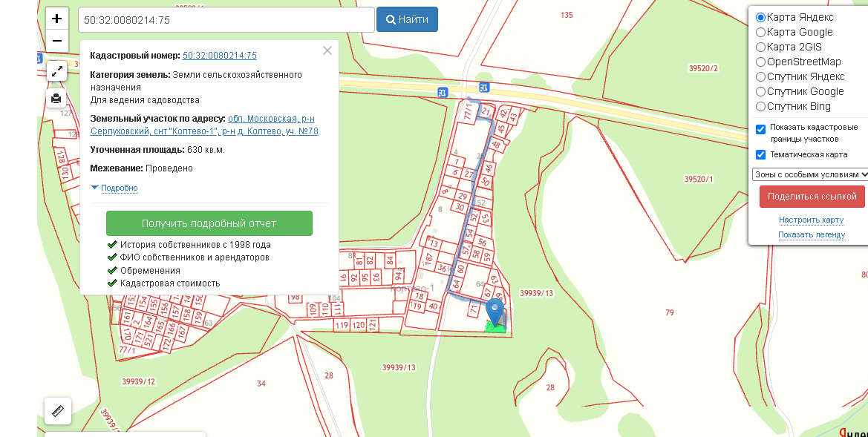Click parcel label 39939/12 on map
The height and width of the screenshot is (437, 868).
pyautogui.click(x=138, y=381)
